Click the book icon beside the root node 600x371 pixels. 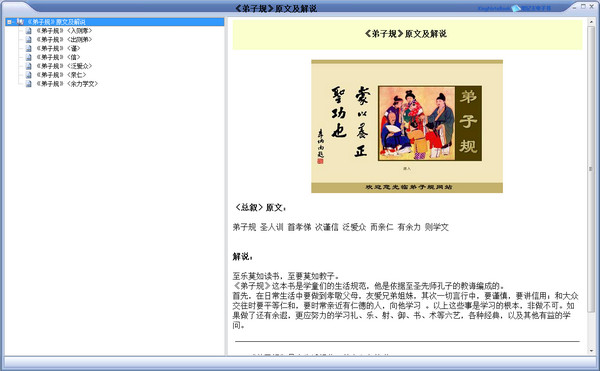click(x=20, y=22)
